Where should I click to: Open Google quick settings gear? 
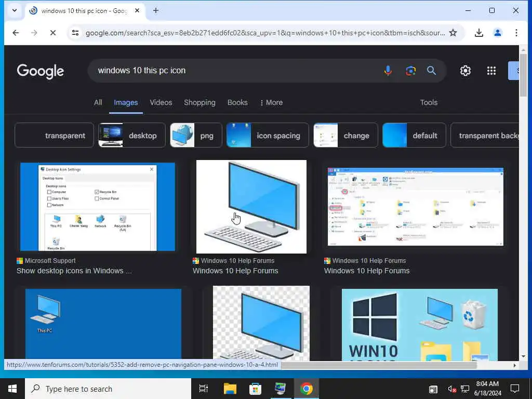click(x=465, y=71)
